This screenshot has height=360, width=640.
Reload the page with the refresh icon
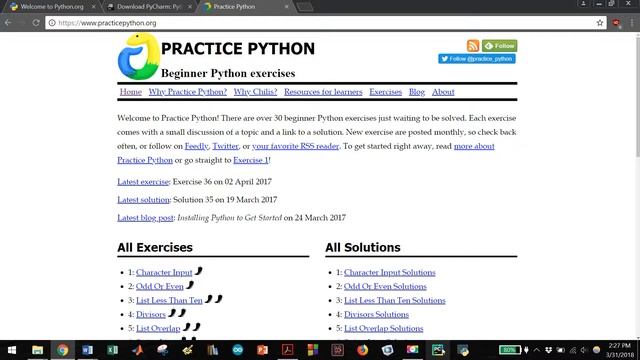pos(36,23)
